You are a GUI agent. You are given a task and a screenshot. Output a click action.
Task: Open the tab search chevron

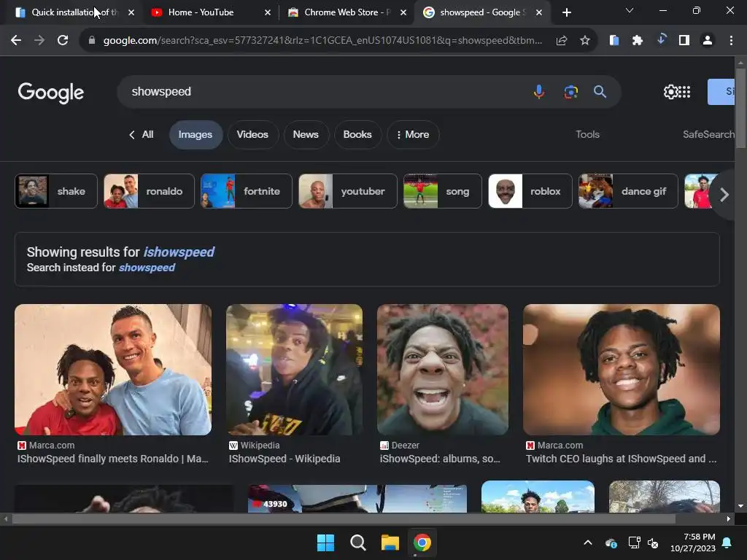(x=630, y=10)
